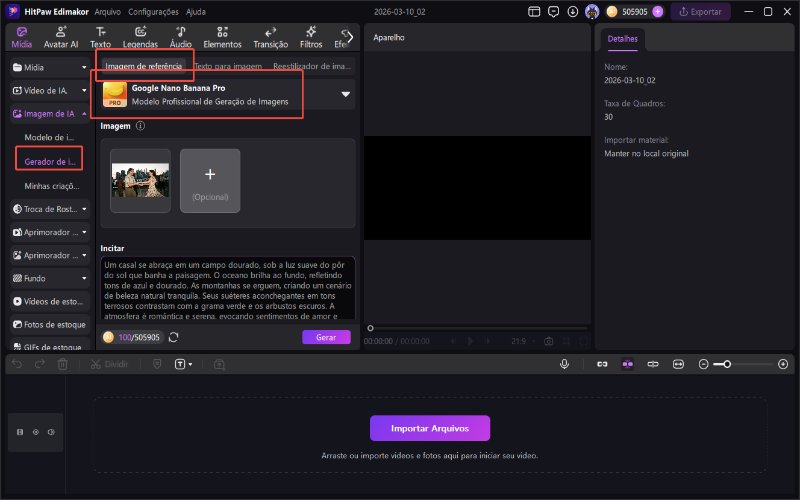
Task: Open the download center icon
Action: pos(572,12)
